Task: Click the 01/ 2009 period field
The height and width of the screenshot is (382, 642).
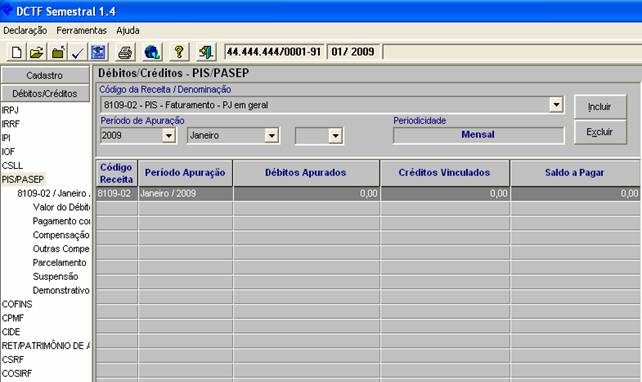Action: pos(354,52)
